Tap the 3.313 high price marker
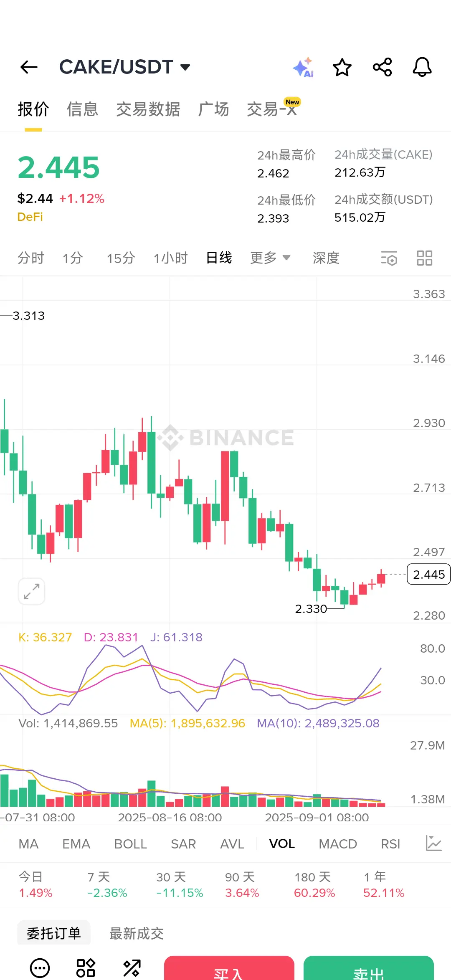451x980 pixels. pos(28,316)
